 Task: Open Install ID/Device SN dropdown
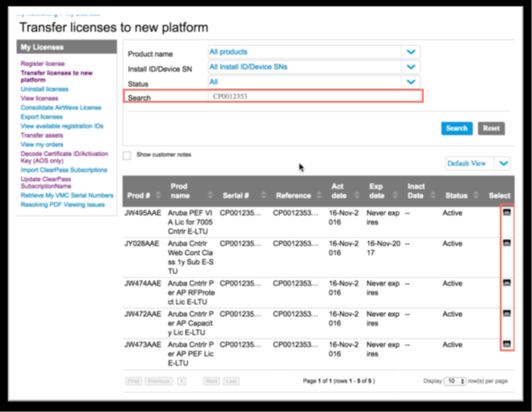pyautogui.click(x=314, y=67)
